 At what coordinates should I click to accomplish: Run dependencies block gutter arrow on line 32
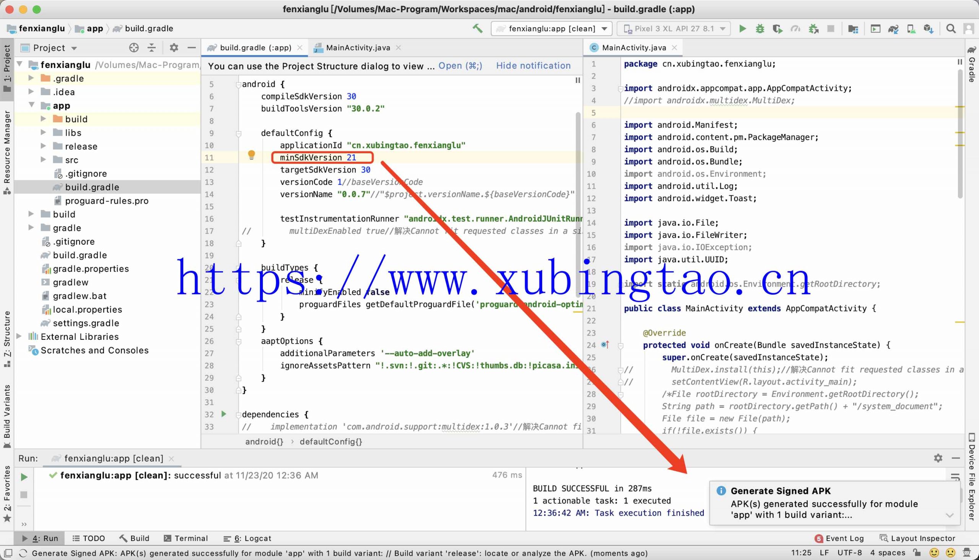point(223,414)
